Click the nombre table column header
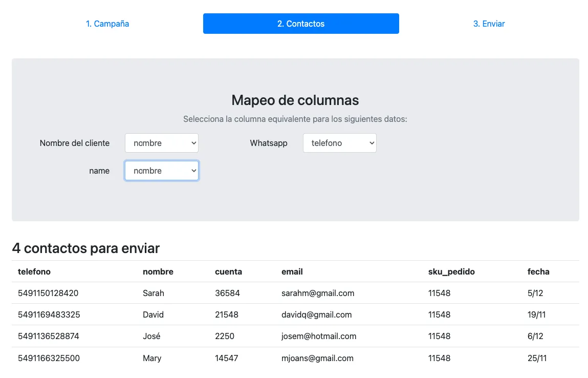This screenshot has height=378, width=588. pos(158,272)
